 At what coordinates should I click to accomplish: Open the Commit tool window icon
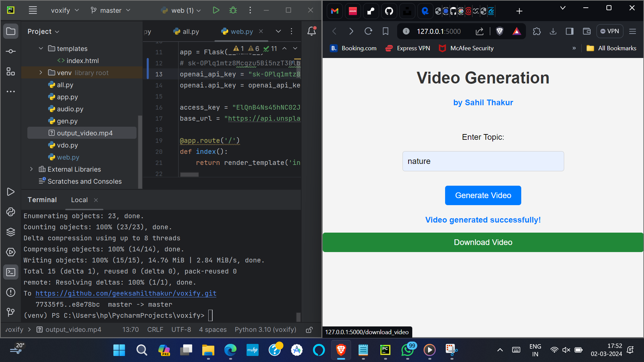(11, 51)
